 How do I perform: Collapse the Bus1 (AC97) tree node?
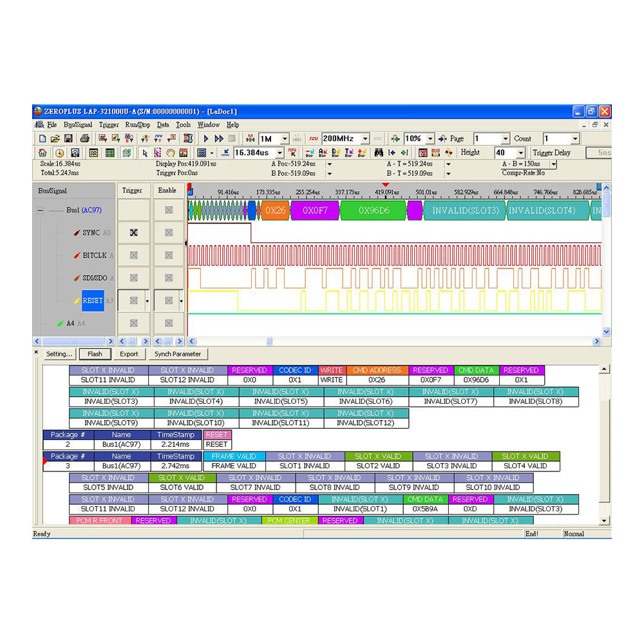pos(40,211)
